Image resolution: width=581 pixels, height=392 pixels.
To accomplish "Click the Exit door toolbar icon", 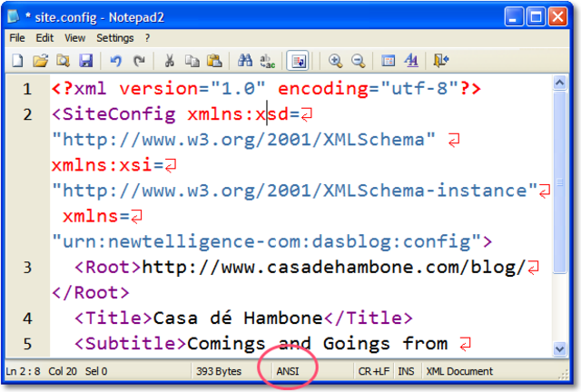I will pyautogui.click(x=441, y=61).
